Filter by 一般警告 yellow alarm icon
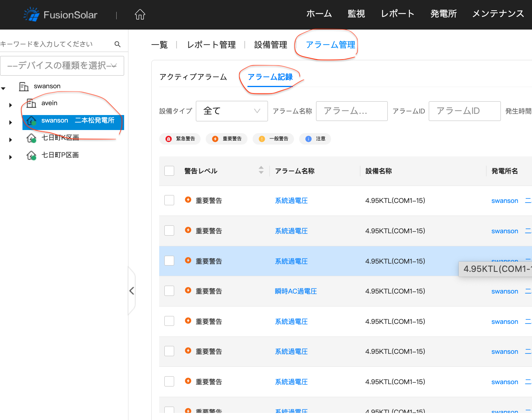The width and height of the screenshot is (532, 420). [x=262, y=139]
